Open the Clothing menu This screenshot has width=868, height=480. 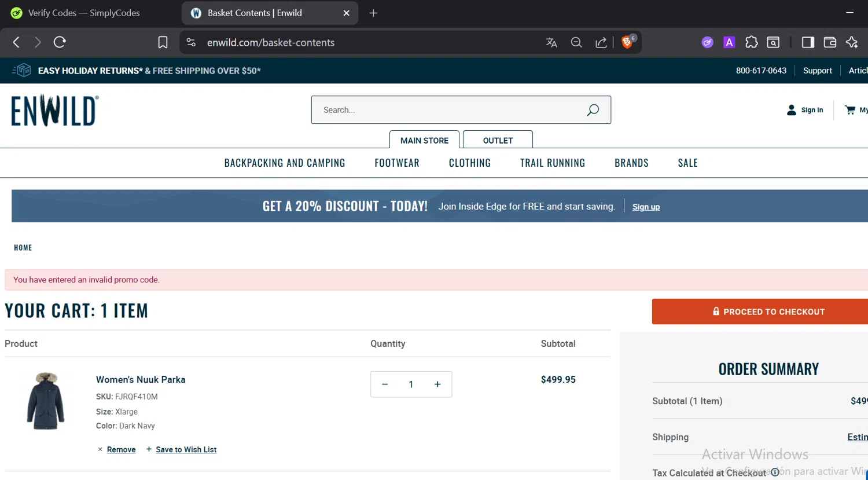click(x=470, y=163)
